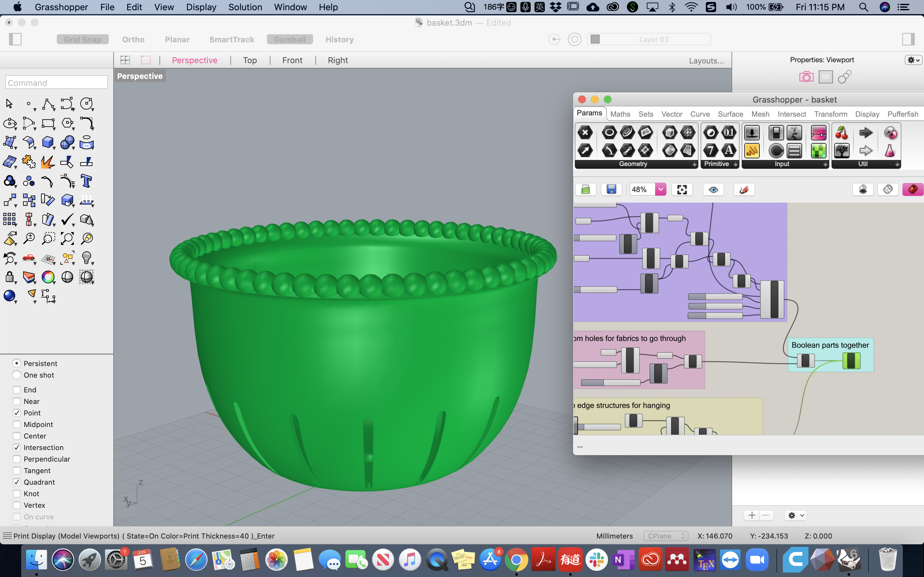Image resolution: width=924 pixels, height=577 pixels.
Task: Click the Layer 03 color swatch
Action: point(595,39)
